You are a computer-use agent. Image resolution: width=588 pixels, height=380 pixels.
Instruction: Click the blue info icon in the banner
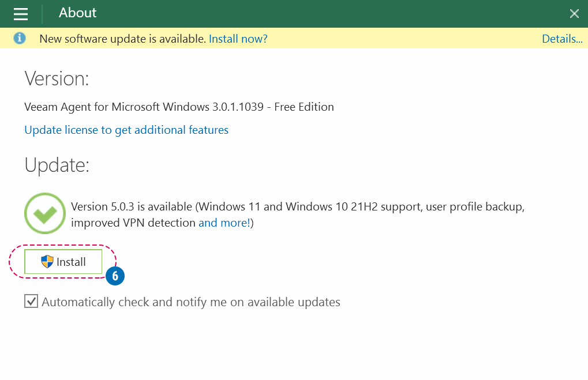click(x=20, y=39)
